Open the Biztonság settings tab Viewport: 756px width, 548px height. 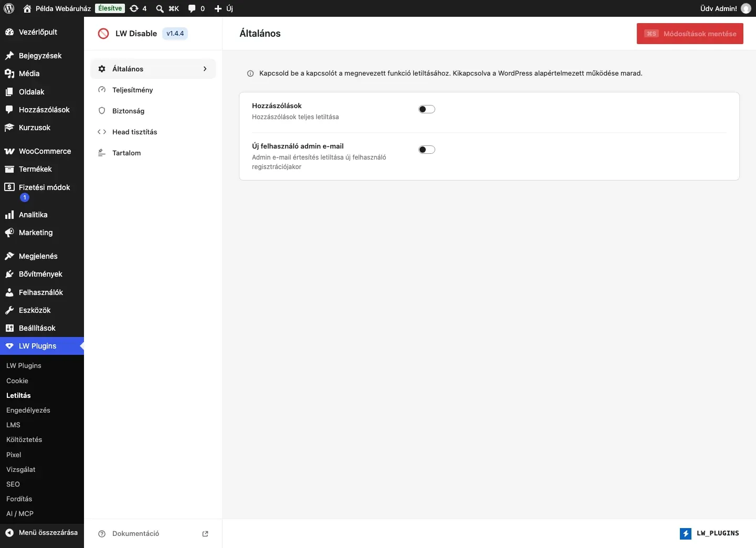coord(153,111)
